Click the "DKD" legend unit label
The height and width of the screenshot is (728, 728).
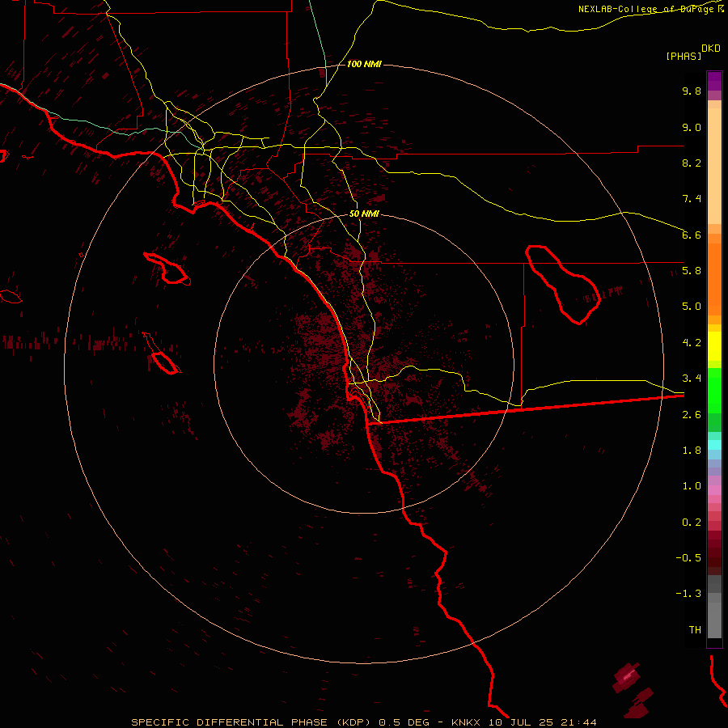711,48
